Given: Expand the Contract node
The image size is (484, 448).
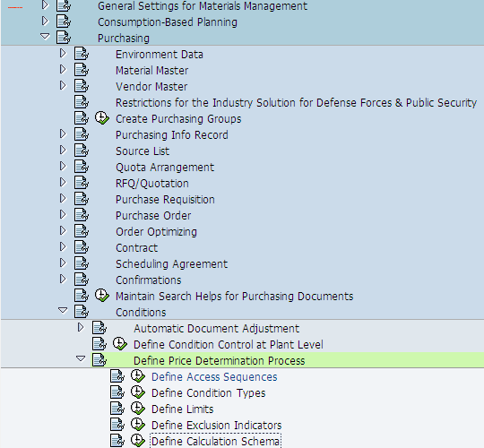Looking at the screenshot, I should [x=63, y=246].
